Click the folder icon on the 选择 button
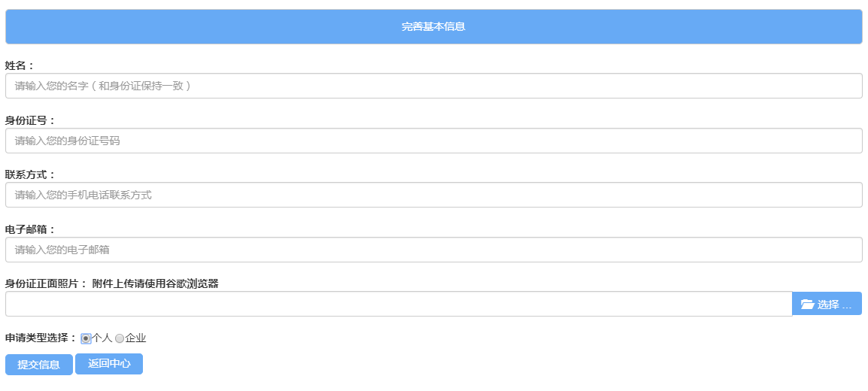Image resolution: width=868 pixels, height=391 pixels. tap(807, 305)
